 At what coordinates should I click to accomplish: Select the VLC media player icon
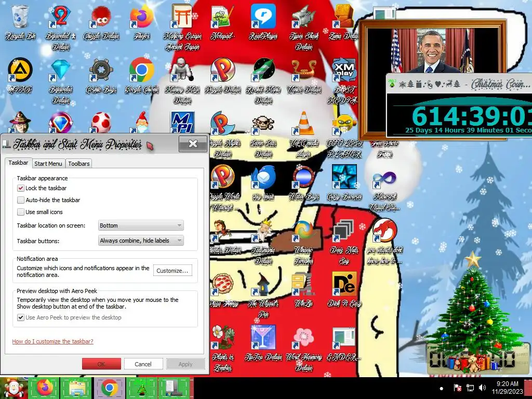click(x=303, y=135)
